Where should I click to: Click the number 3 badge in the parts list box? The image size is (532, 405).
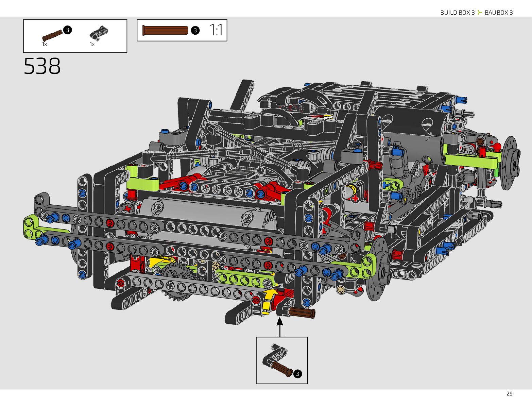coord(68,30)
